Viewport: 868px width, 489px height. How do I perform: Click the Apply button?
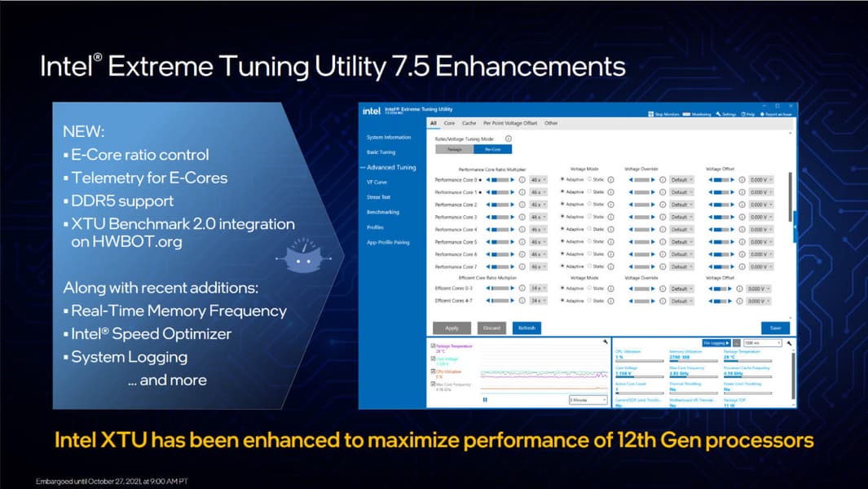click(452, 328)
